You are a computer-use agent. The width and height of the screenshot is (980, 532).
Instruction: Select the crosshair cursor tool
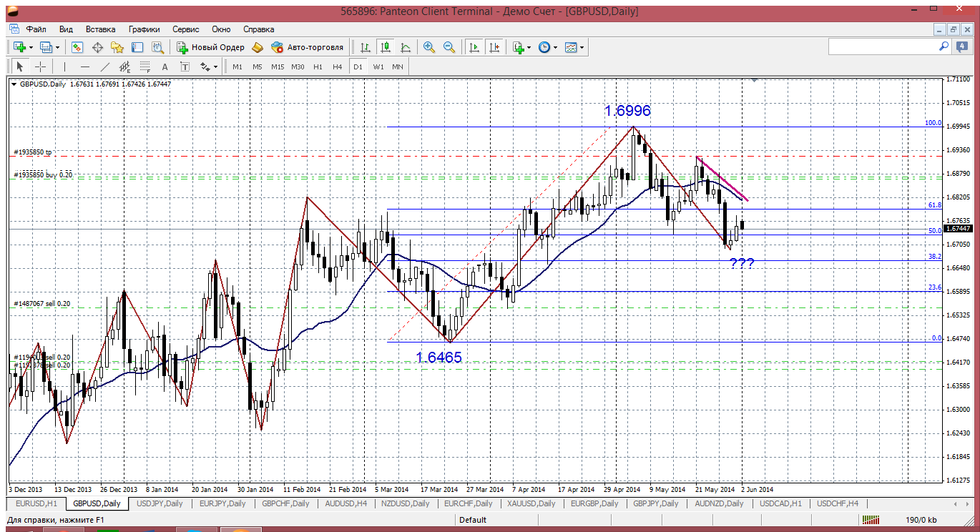tap(41, 66)
